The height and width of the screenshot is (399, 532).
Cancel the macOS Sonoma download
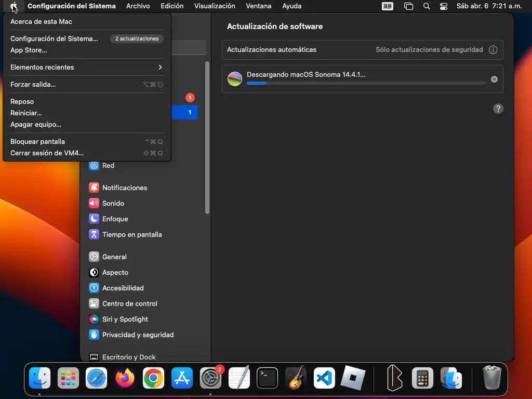495,79
